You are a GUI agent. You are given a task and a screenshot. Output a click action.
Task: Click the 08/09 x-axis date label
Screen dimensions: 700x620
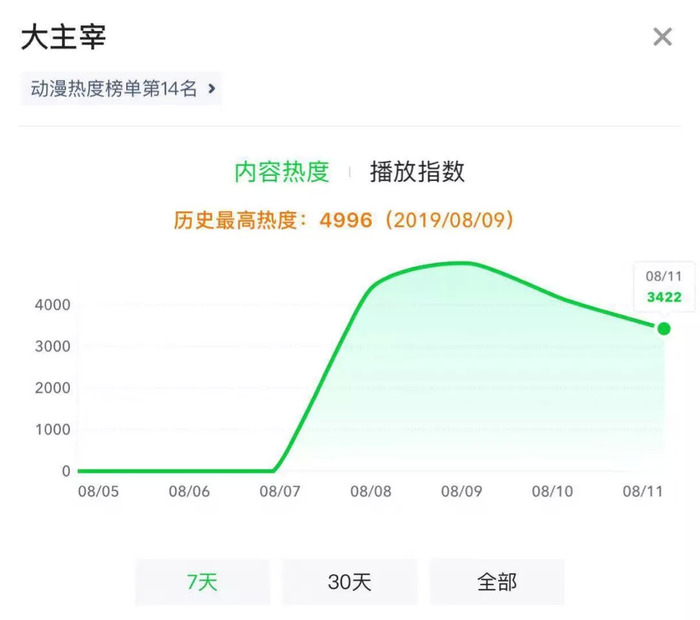[461, 492]
